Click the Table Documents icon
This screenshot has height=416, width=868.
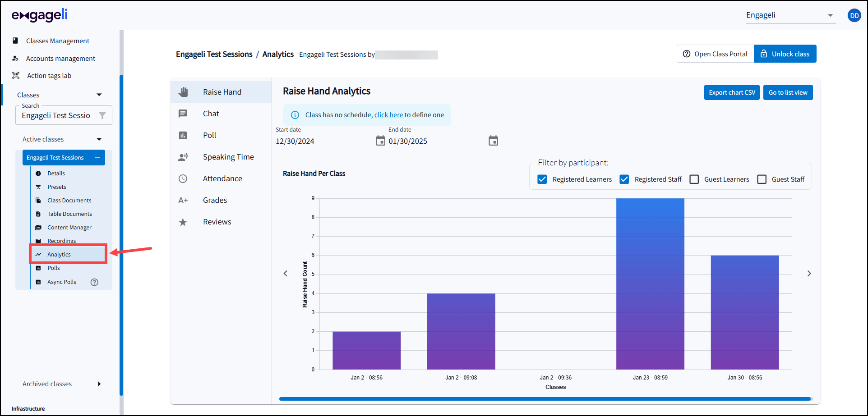pos(38,214)
